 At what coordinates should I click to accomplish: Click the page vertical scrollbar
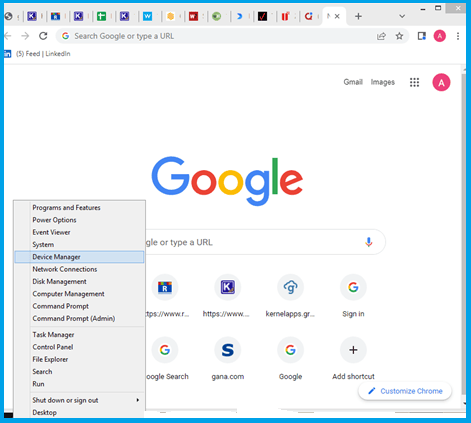[x=464, y=233]
